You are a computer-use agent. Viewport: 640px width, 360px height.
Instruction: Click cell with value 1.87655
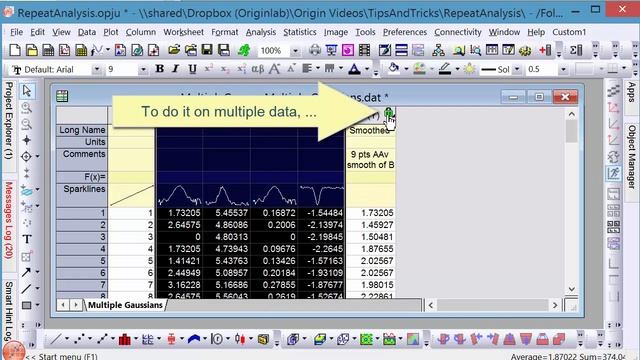tap(371, 249)
